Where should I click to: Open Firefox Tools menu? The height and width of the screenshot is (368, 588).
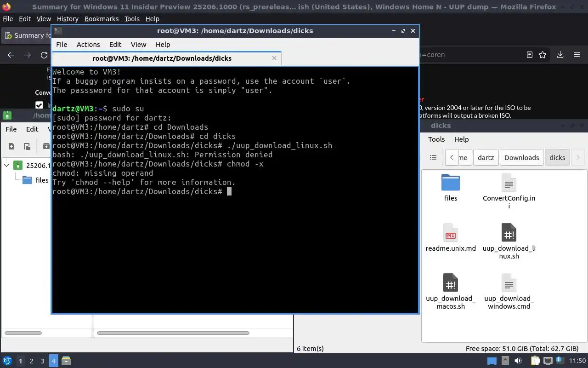click(132, 19)
